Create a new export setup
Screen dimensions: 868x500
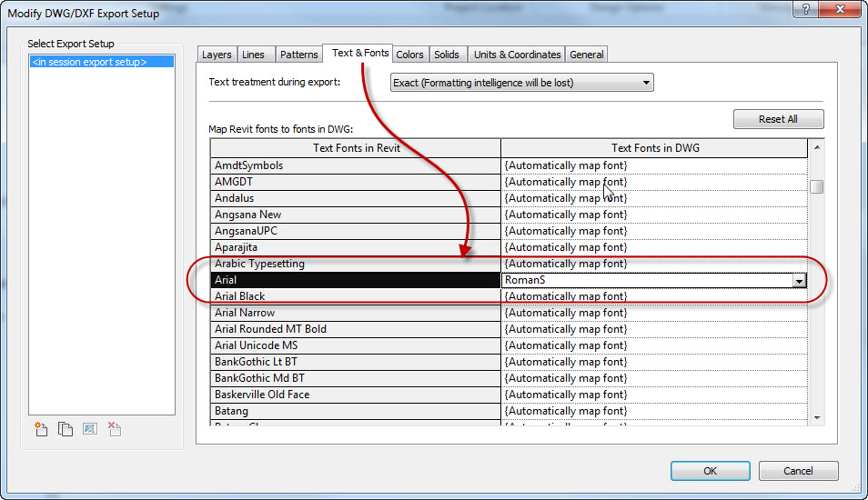41,429
